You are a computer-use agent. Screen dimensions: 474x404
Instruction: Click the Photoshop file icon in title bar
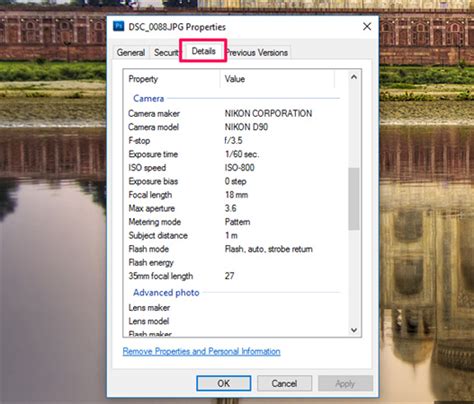coord(119,26)
